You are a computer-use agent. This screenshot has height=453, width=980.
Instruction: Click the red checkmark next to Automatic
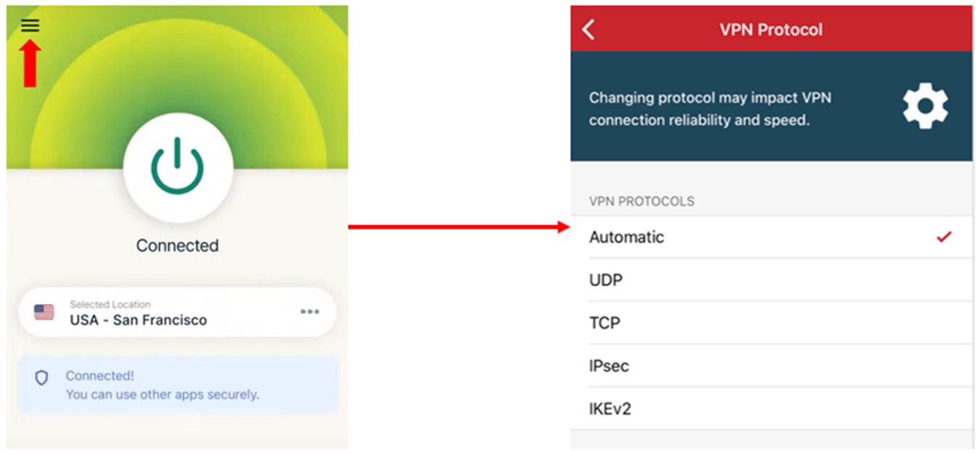pos(944,236)
